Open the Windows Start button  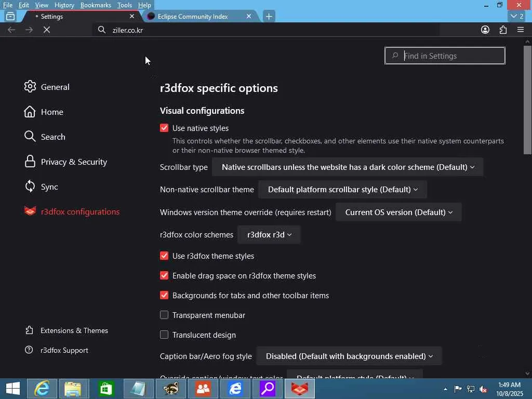[13, 389]
